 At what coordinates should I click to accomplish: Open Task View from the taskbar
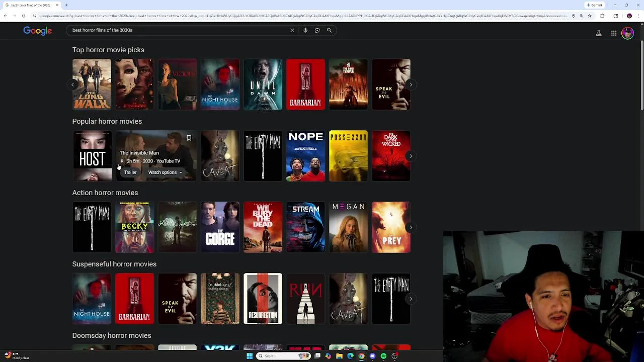[317, 356]
